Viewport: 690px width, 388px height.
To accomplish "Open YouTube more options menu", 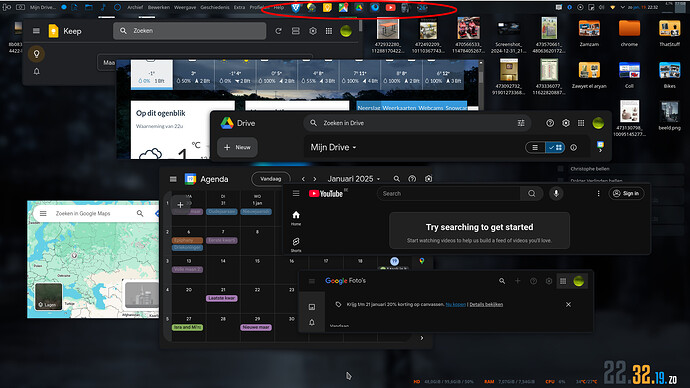I will 598,194.
